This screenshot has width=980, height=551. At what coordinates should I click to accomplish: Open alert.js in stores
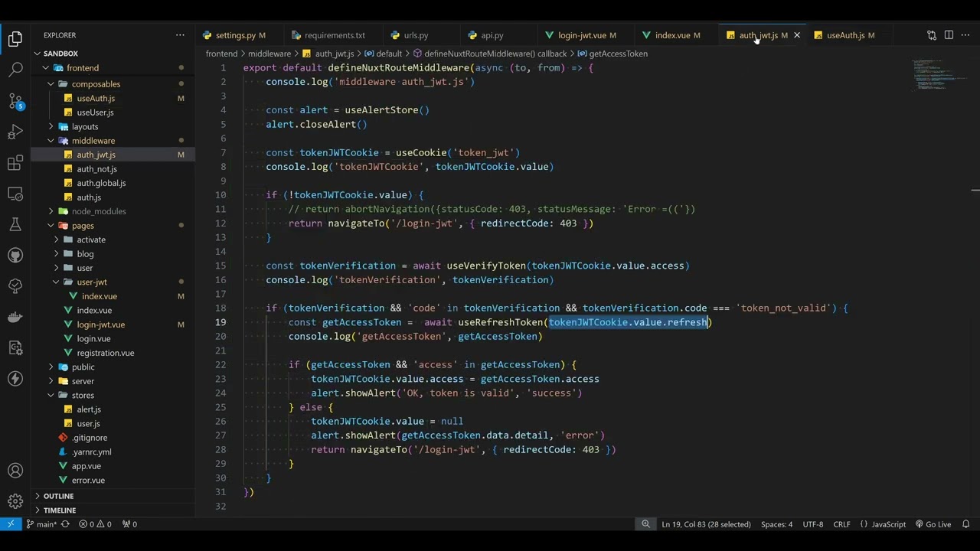coord(89,409)
